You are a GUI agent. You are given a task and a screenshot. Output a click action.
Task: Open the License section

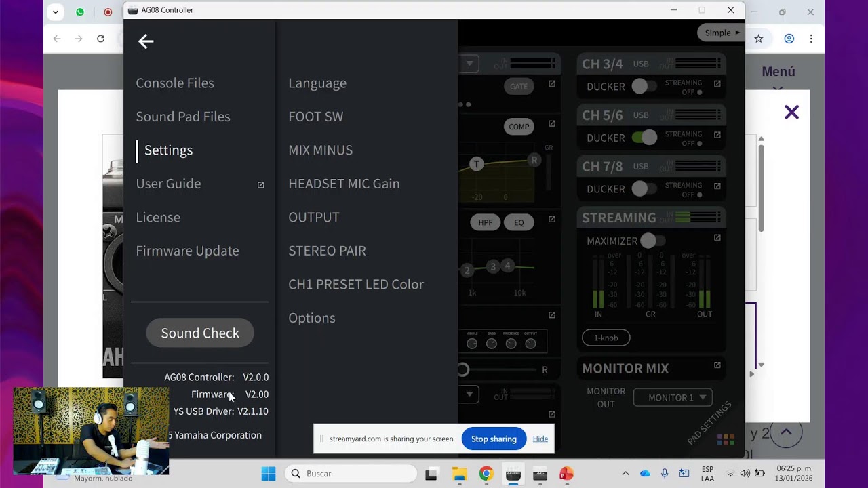[x=158, y=218]
